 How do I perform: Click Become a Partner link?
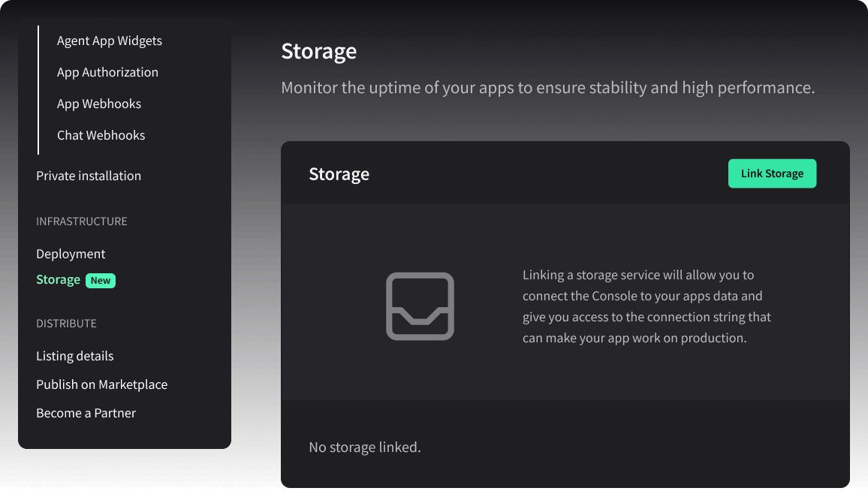pyautogui.click(x=86, y=413)
